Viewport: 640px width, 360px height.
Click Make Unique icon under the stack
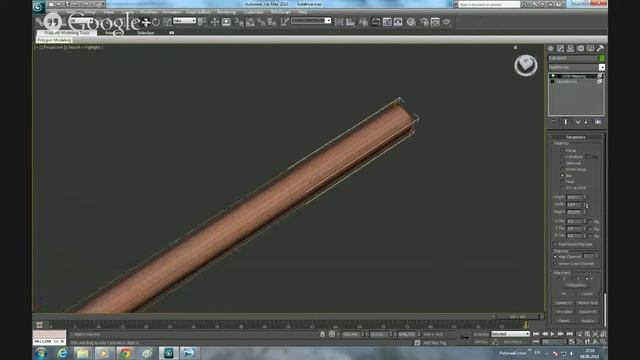point(578,122)
